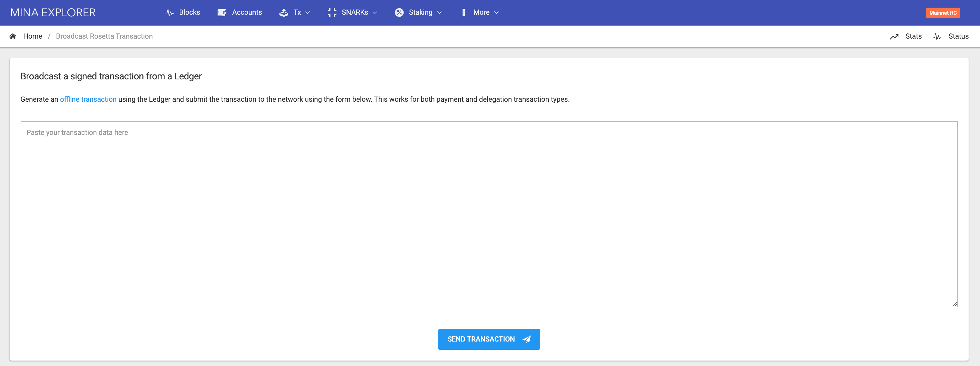Image resolution: width=980 pixels, height=366 pixels.
Task: Click the Mainnet RC badge
Action: click(x=943, y=13)
